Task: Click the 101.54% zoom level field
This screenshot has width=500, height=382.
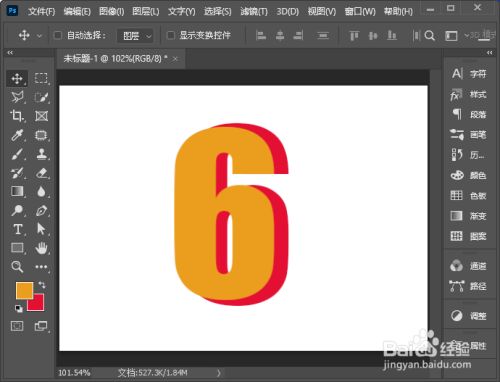Action: tap(74, 373)
